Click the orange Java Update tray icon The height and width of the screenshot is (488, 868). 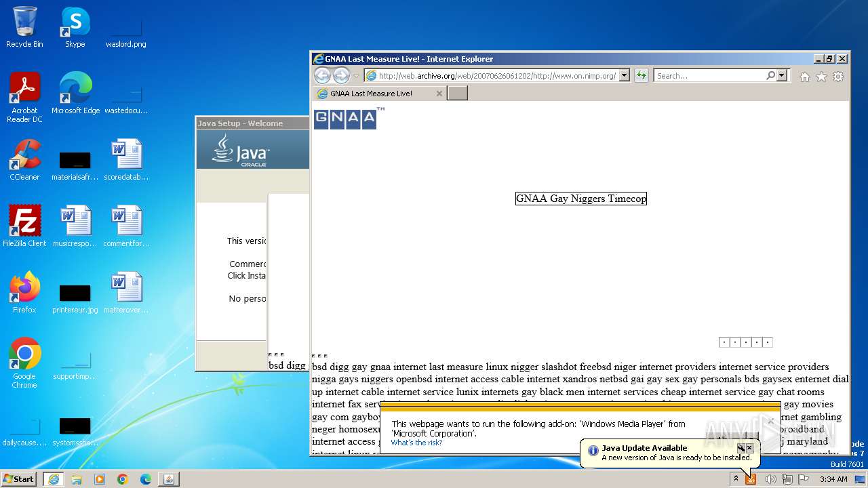click(x=751, y=479)
